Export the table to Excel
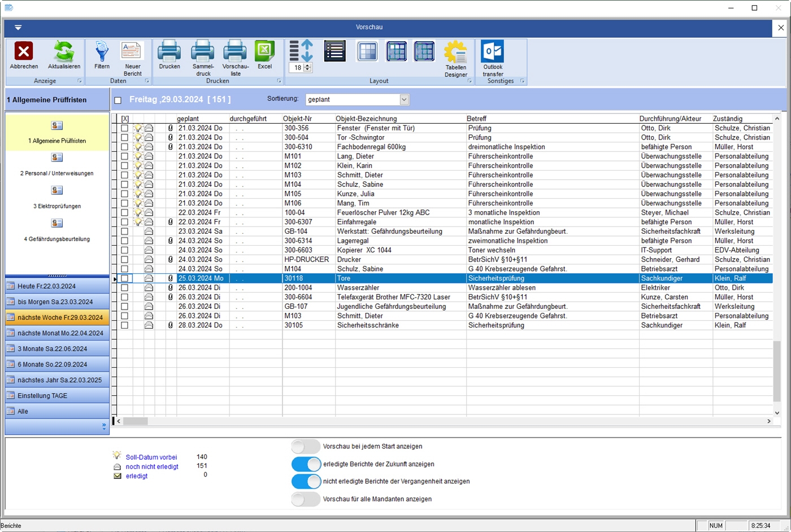This screenshot has height=532, width=791. 264,52
